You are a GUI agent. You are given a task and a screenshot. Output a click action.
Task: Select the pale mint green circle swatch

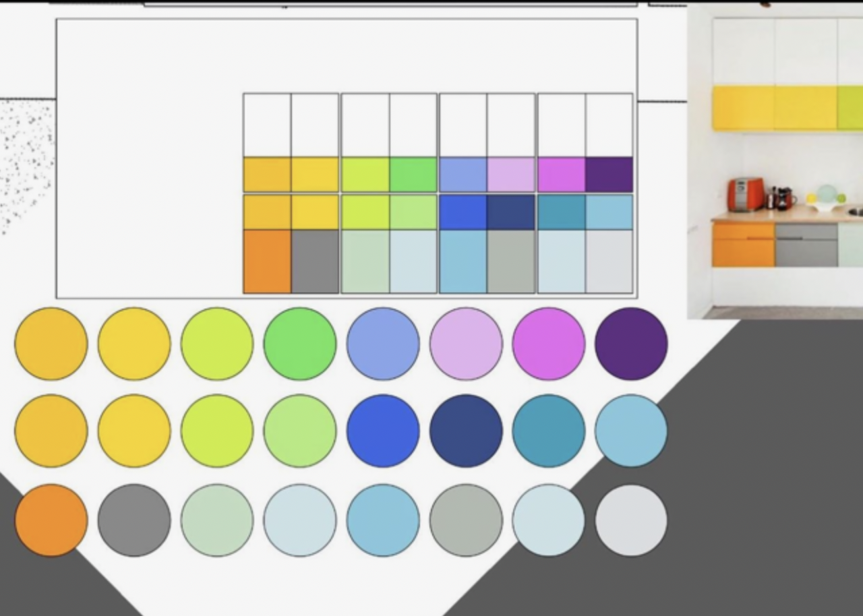[x=217, y=520]
